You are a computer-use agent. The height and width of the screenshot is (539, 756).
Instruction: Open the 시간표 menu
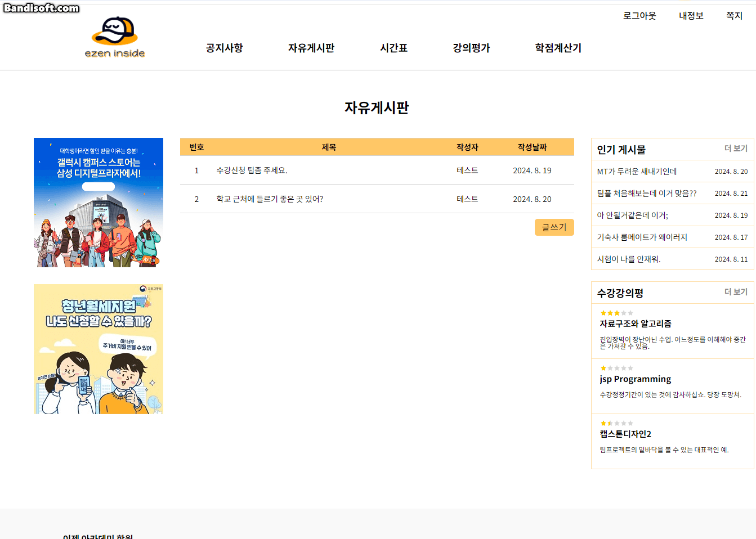point(394,48)
